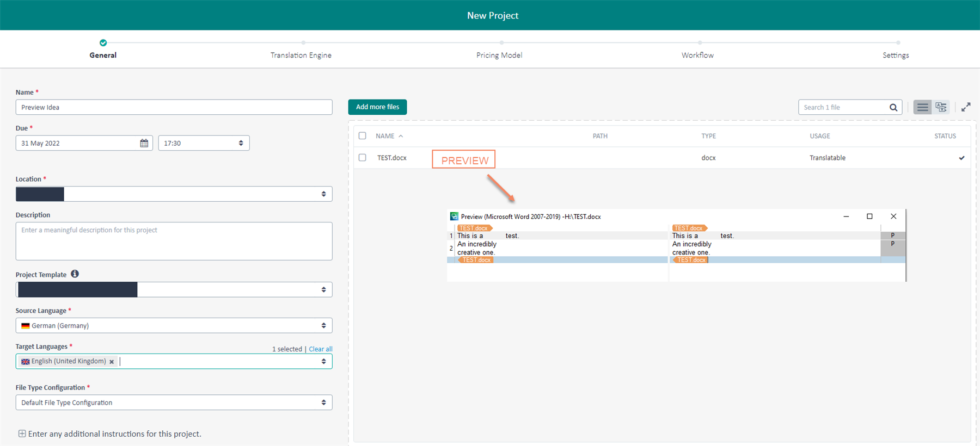Switch to language mapping file view
This screenshot has width=980, height=446.
coord(941,107)
